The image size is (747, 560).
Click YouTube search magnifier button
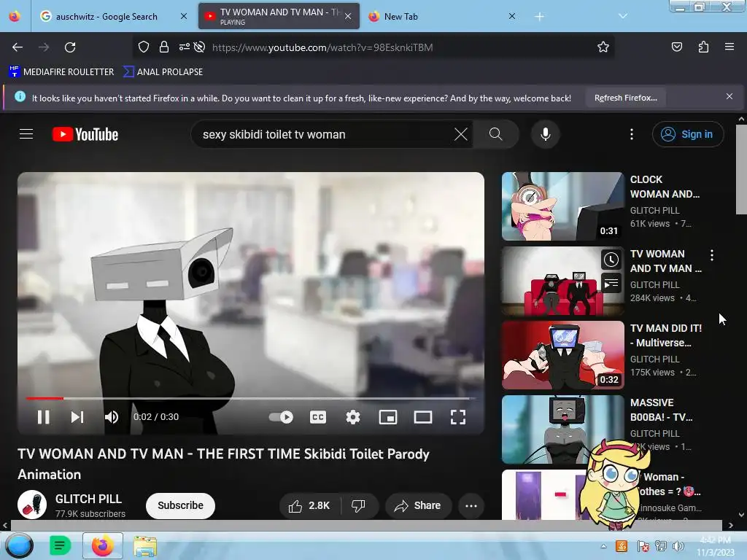point(496,134)
